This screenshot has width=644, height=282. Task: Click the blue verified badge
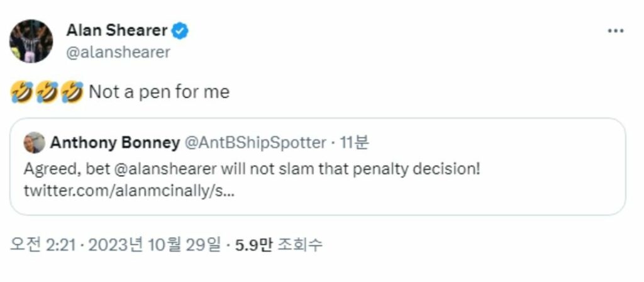coord(180,30)
